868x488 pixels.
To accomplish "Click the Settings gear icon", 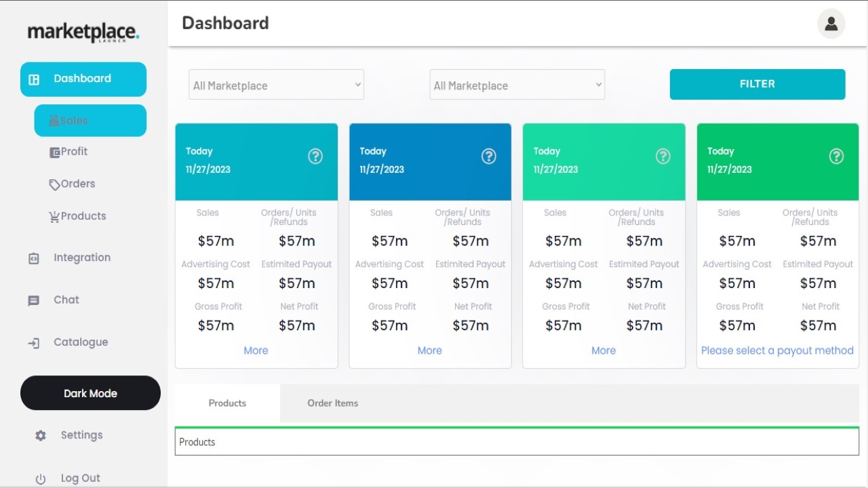I will [x=41, y=436].
